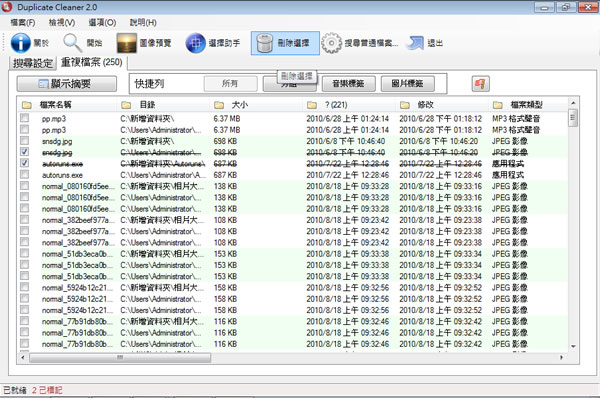Sort by the 修改 column header
The width and height of the screenshot is (600, 398).
click(x=425, y=105)
